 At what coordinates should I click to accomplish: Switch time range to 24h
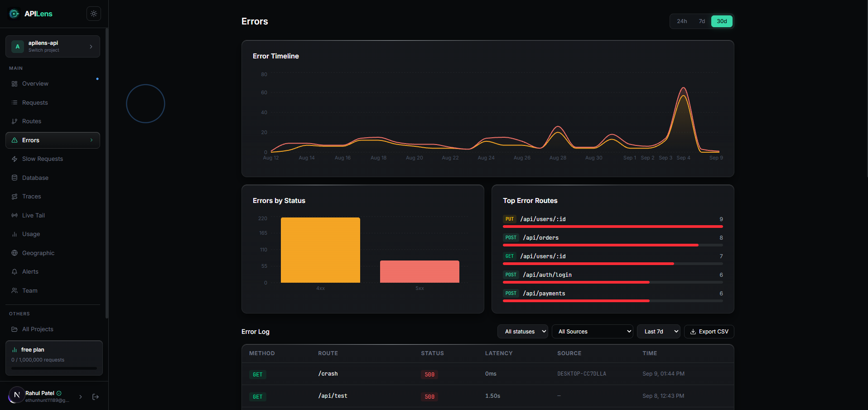682,21
